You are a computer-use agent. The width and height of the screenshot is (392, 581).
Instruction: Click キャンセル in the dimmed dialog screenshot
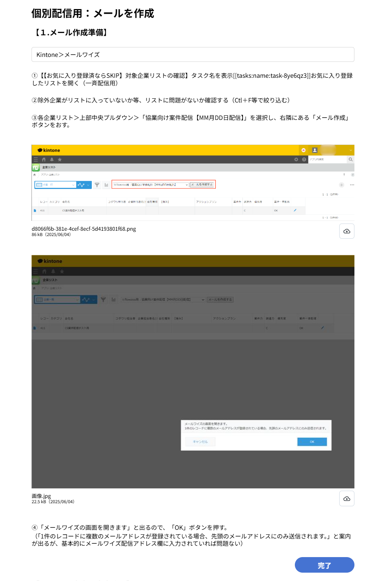click(x=200, y=442)
